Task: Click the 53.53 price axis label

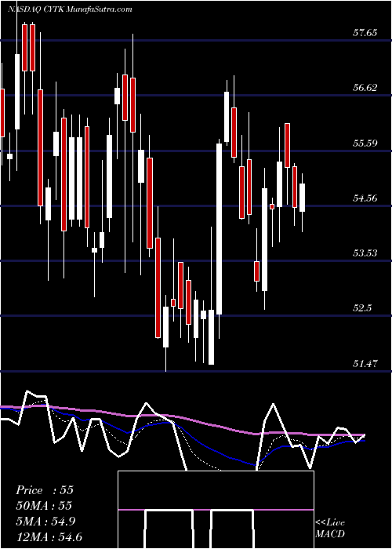Action: tap(365, 253)
